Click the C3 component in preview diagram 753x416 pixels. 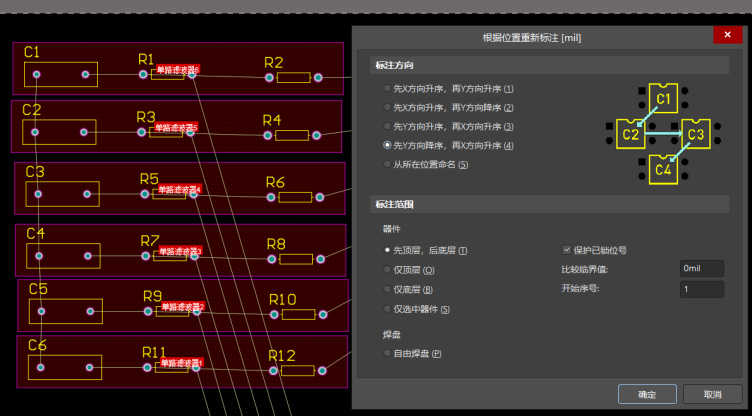696,134
